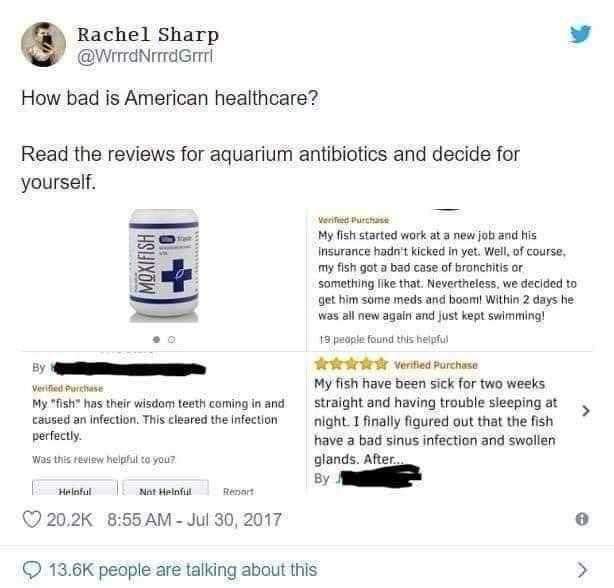Select the first carousel dot
The height and width of the screenshot is (588, 614).
pyautogui.click(x=156, y=339)
